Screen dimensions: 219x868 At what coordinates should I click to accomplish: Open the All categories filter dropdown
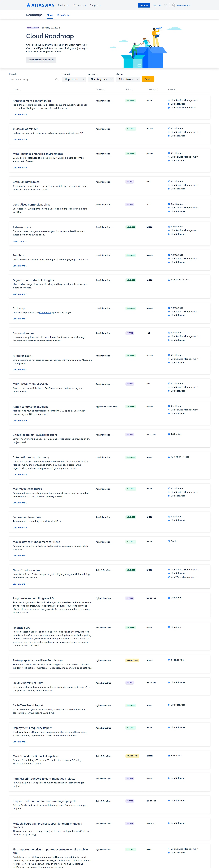point(101,79)
